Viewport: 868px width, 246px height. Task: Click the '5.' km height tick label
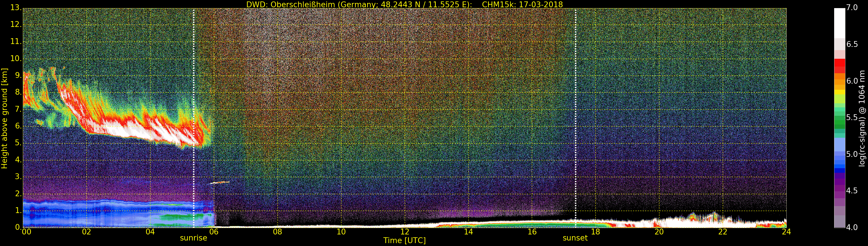click(18, 143)
